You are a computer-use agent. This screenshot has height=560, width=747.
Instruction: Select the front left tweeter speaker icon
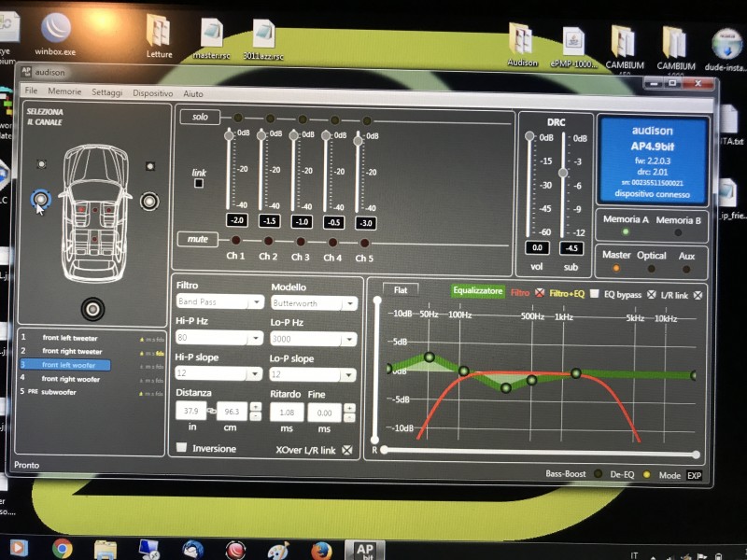[42, 164]
